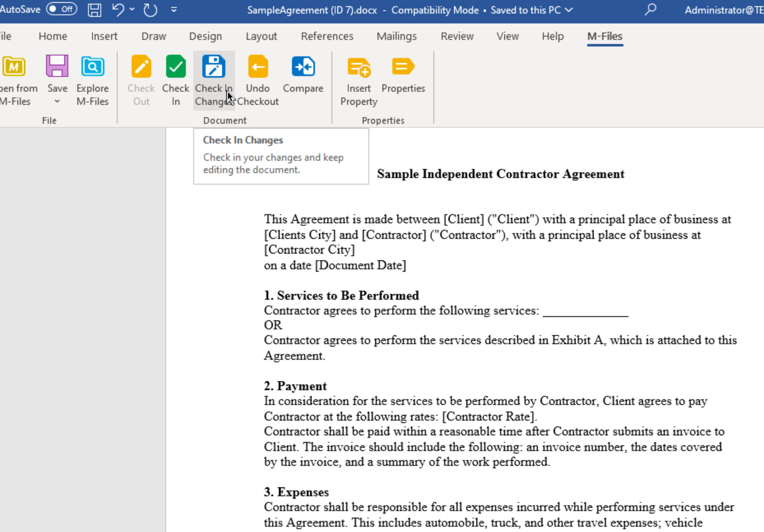
Task: Click the Administrator account name
Action: pyautogui.click(x=724, y=10)
